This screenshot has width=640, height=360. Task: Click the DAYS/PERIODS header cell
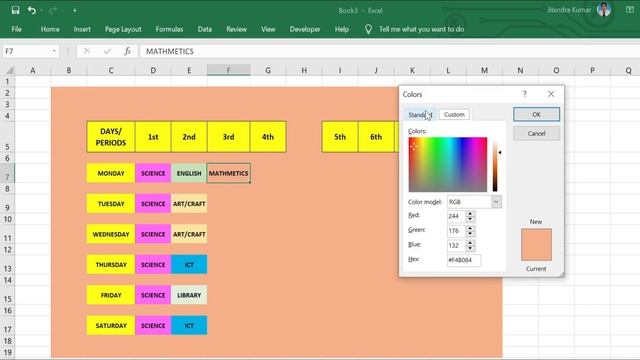[111, 137]
